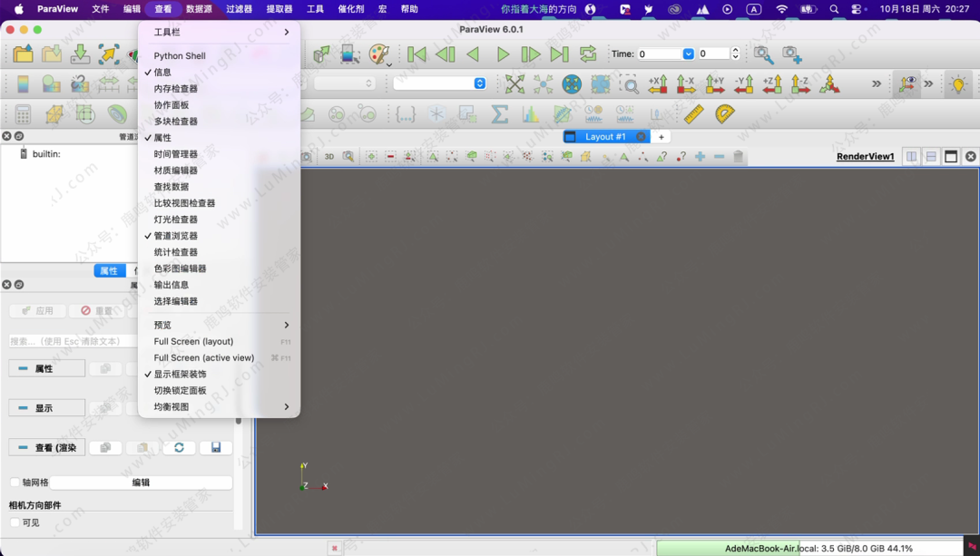
Task: Collapse the 显示 section button
Action: click(x=46, y=408)
